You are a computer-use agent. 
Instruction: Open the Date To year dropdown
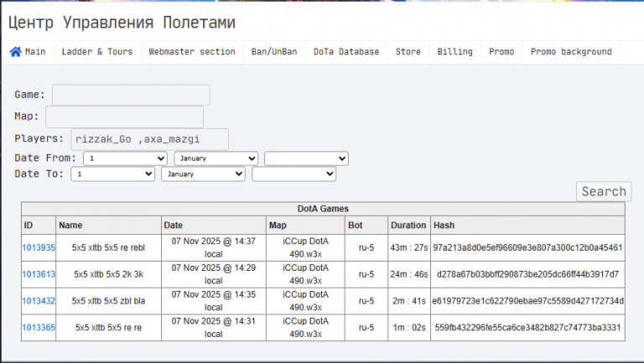[x=294, y=174]
